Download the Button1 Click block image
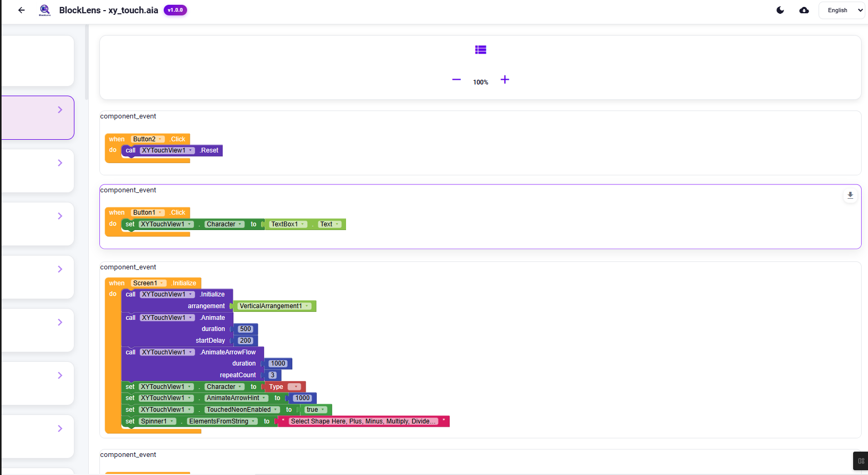 tap(850, 196)
